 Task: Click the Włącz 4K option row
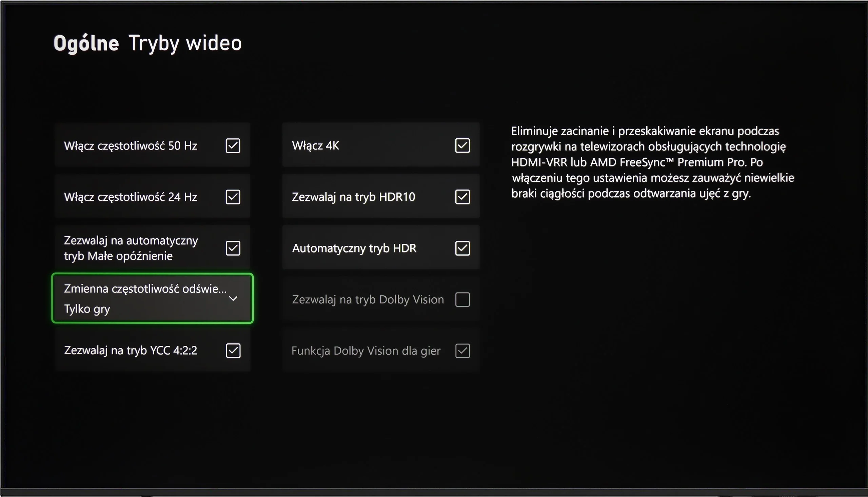[x=381, y=145]
